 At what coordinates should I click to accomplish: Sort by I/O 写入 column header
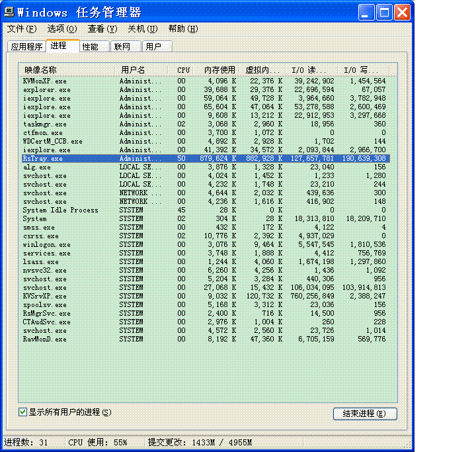[x=363, y=70]
